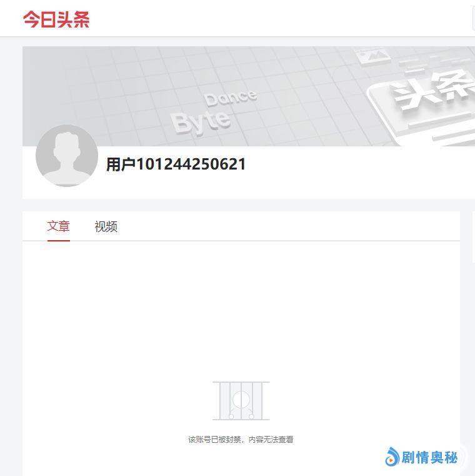Click the profile cover banner image
Viewport: 475px width, 476px height.
pos(249,96)
